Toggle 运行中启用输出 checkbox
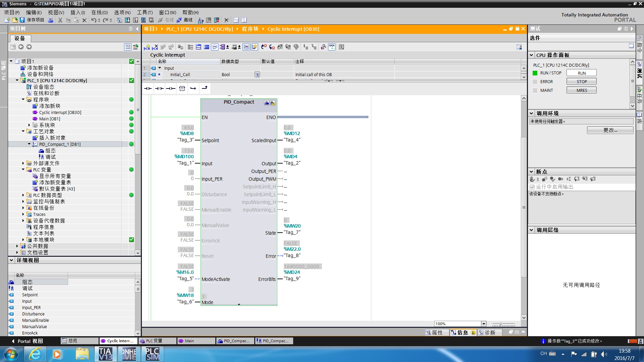Image resolution: width=644 pixels, height=362 pixels. 532,187
